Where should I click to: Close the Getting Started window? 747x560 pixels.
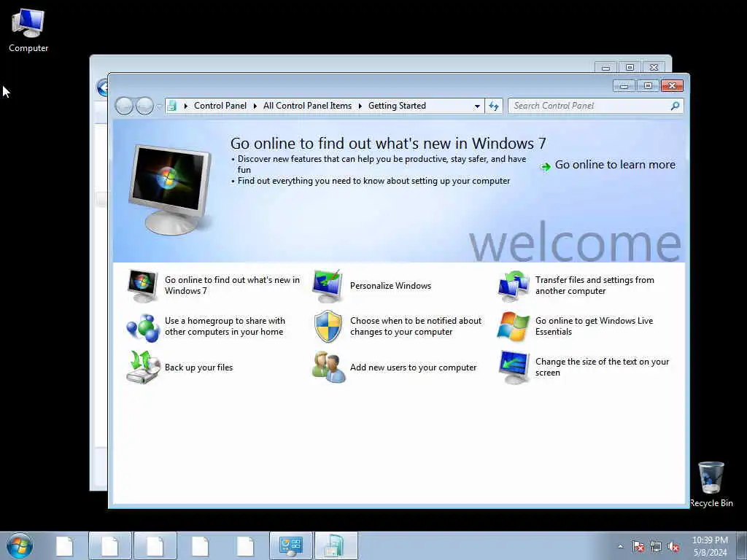672,86
